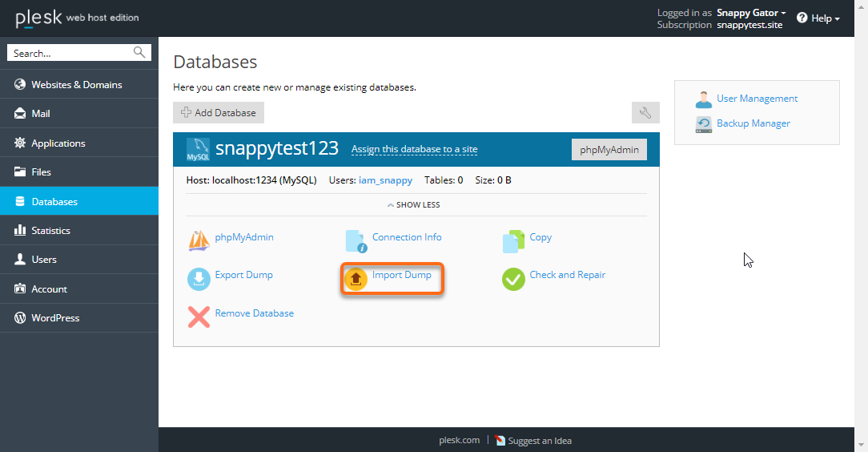The height and width of the screenshot is (452, 868).
Task: Open Websites & Domains in the sidebar
Action: (x=77, y=85)
